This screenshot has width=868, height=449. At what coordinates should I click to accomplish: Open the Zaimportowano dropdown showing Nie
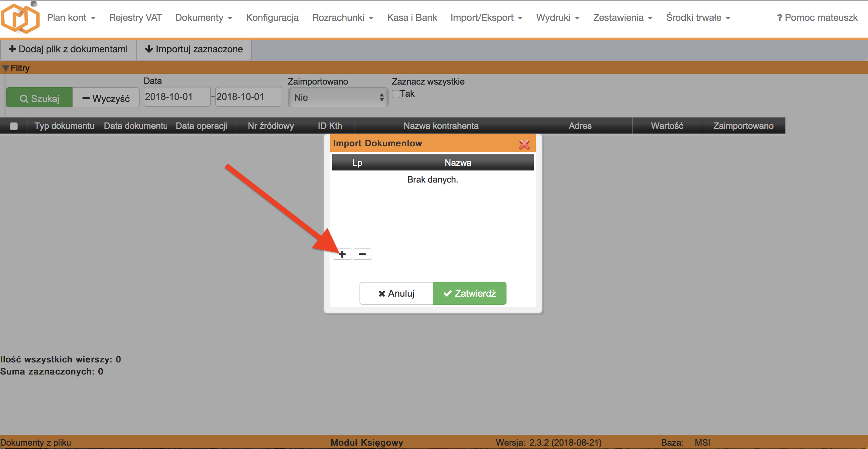[338, 97]
